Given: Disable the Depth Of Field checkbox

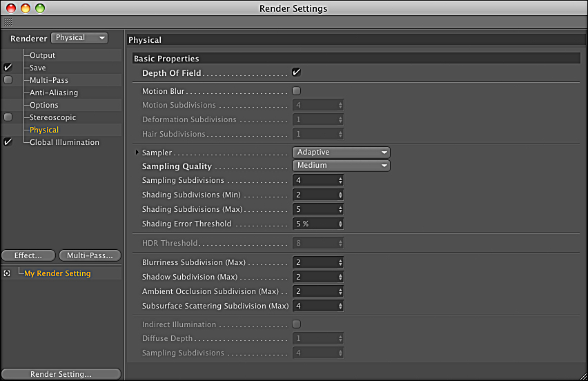Looking at the screenshot, I should [x=297, y=72].
